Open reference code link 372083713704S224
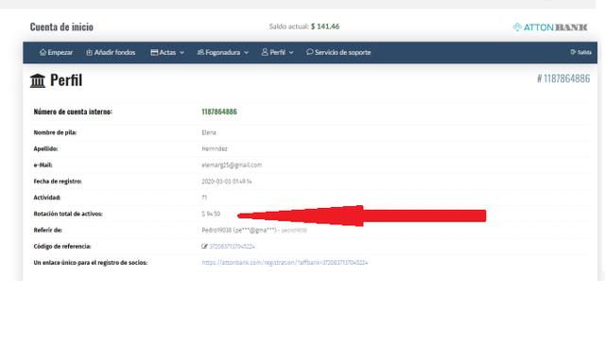This screenshot has width=605, height=364. [x=232, y=246]
